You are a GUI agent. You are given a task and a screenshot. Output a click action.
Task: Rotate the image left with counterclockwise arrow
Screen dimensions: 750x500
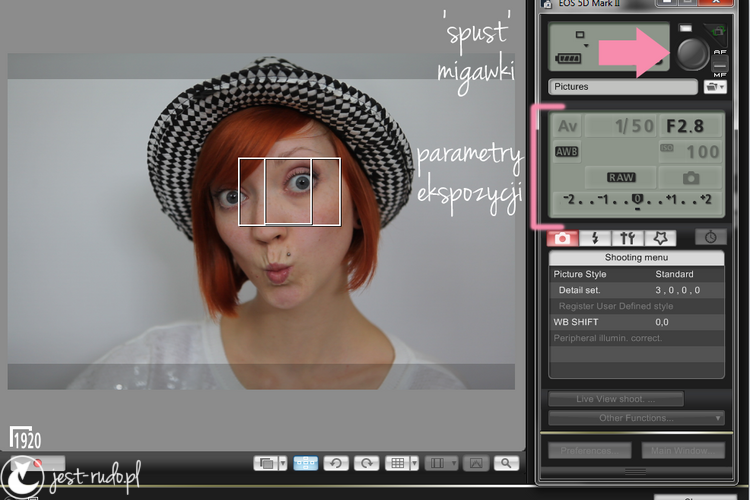coord(336,463)
